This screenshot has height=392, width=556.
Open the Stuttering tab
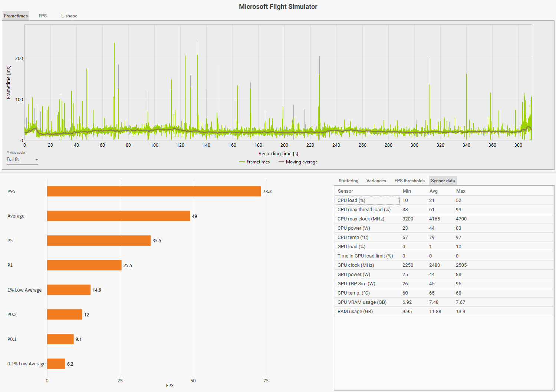pos(348,181)
